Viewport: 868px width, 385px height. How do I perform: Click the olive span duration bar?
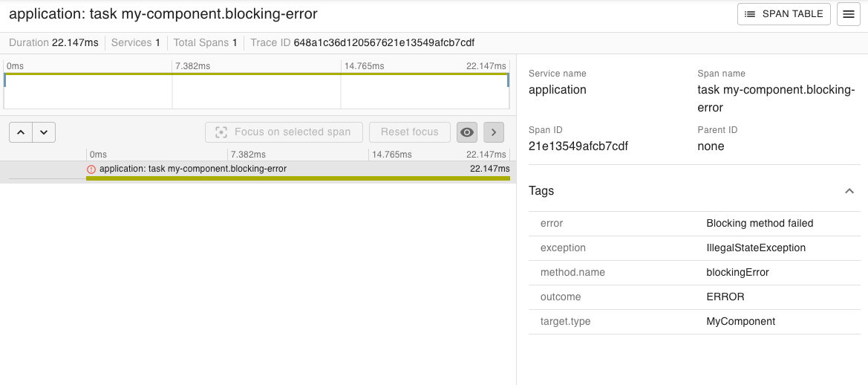pyautogui.click(x=298, y=178)
